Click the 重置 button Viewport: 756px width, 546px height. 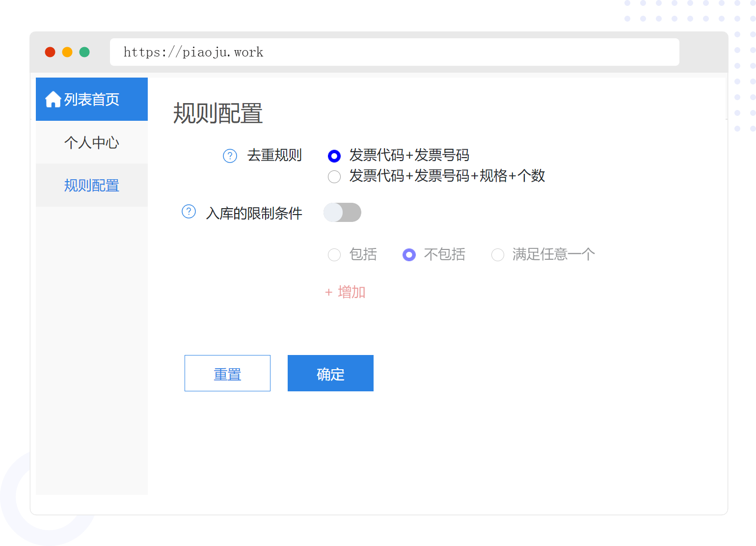tap(227, 373)
